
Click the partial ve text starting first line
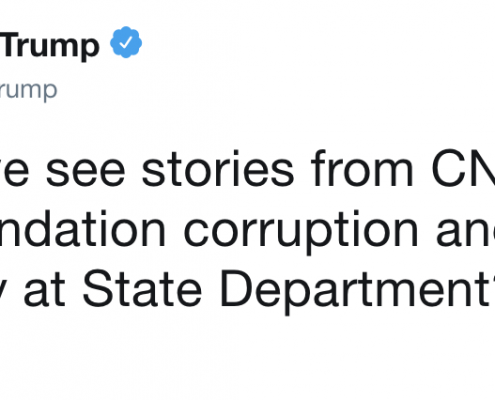coord(14,173)
